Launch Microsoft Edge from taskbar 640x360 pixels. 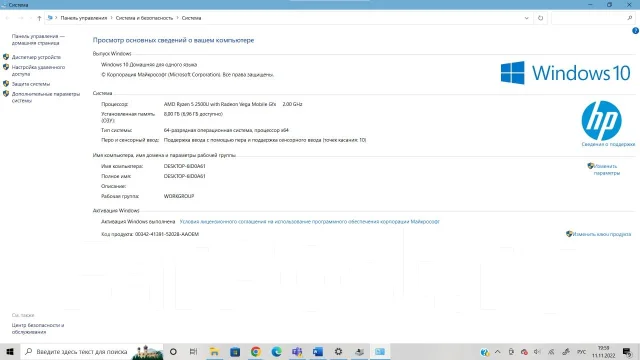tap(276, 351)
